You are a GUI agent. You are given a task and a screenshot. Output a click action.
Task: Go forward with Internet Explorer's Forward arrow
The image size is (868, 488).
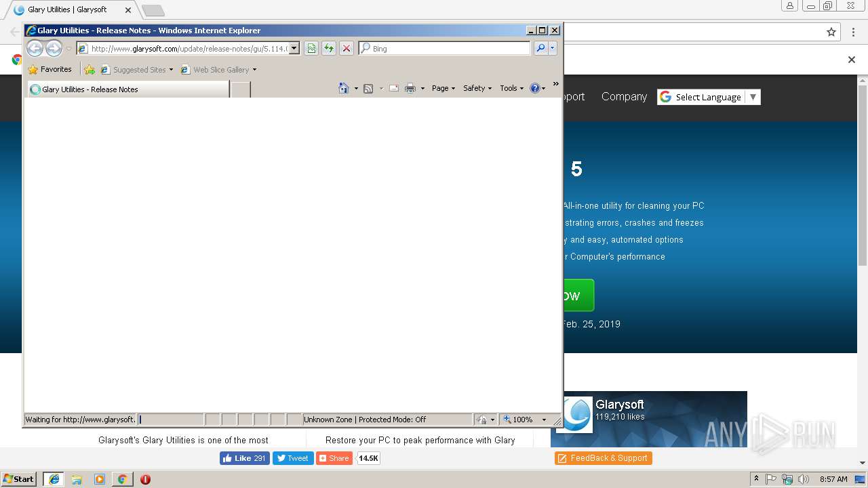pos(54,48)
